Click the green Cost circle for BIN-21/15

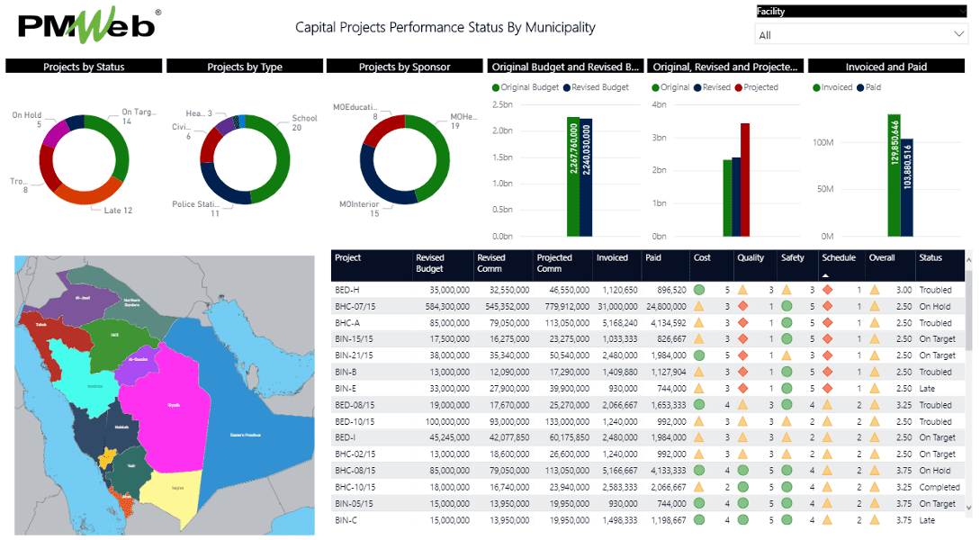pyautogui.click(x=700, y=355)
